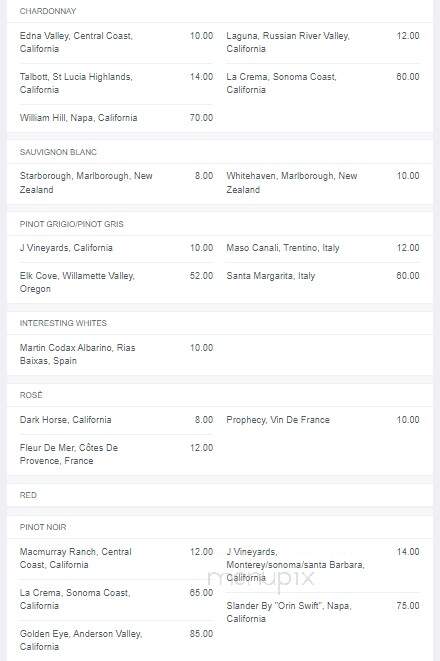440x661 pixels.
Task: Open Martin Codax Albarino item
Action: [x=116, y=354]
